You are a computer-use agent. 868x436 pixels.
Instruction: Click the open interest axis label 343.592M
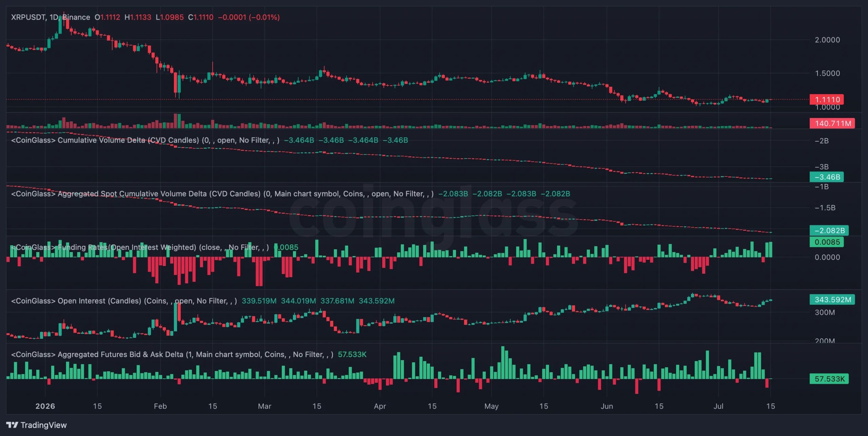tap(832, 299)
